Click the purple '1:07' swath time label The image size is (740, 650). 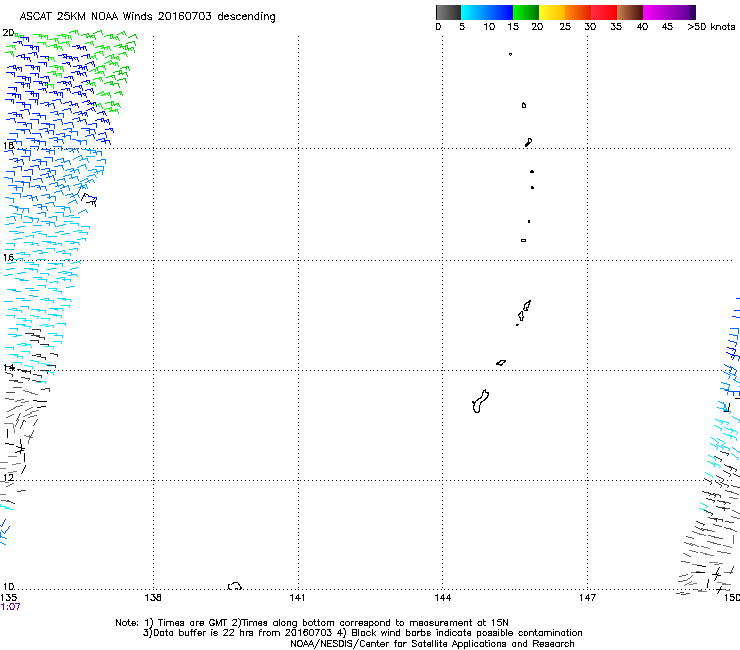pyautogui.click(x=10, y=607)
